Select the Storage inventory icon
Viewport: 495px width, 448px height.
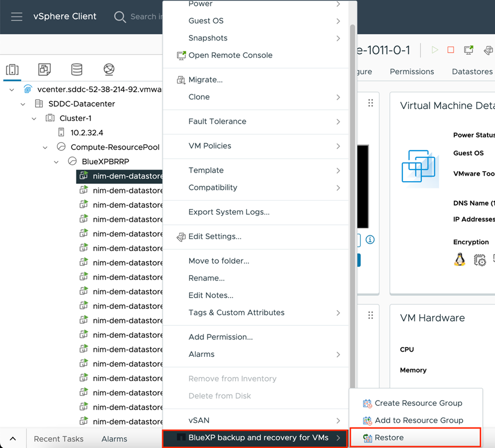coord(77,69)
